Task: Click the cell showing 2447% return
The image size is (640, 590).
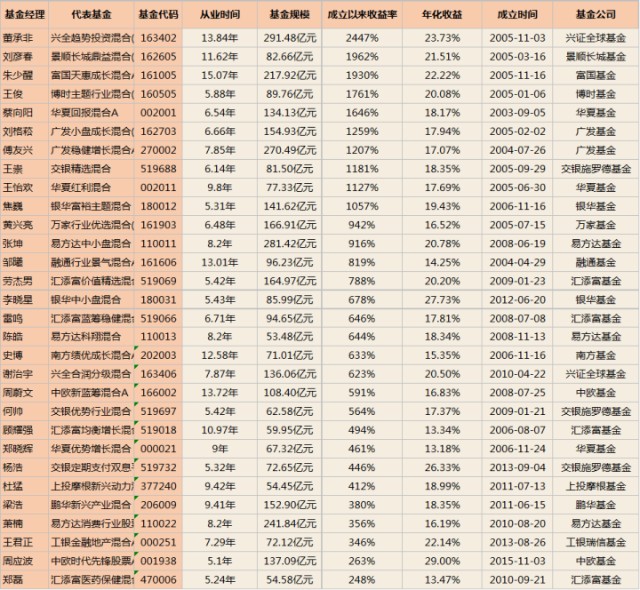Action: [362, 38]
